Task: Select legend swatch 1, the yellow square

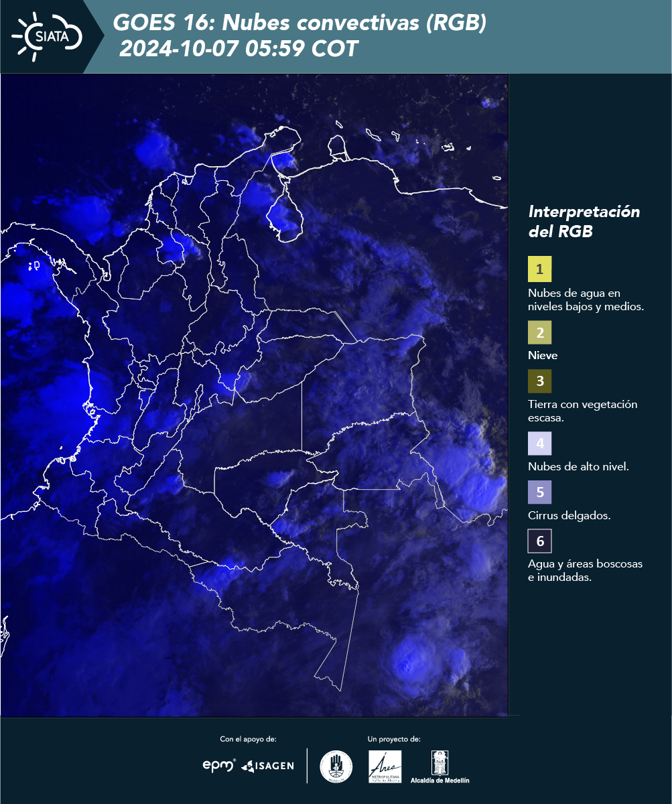Action: [x=539, y=269]
